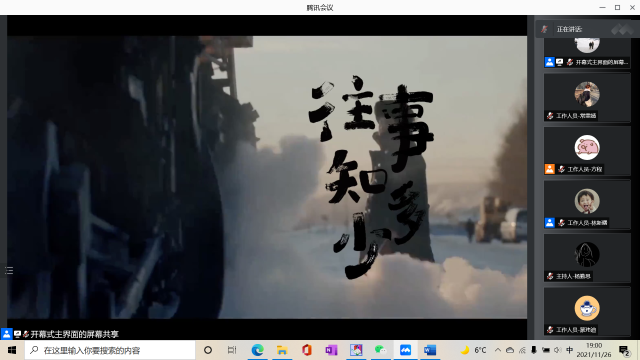Open the participant list icon on left edge

(x=9, y=270)
